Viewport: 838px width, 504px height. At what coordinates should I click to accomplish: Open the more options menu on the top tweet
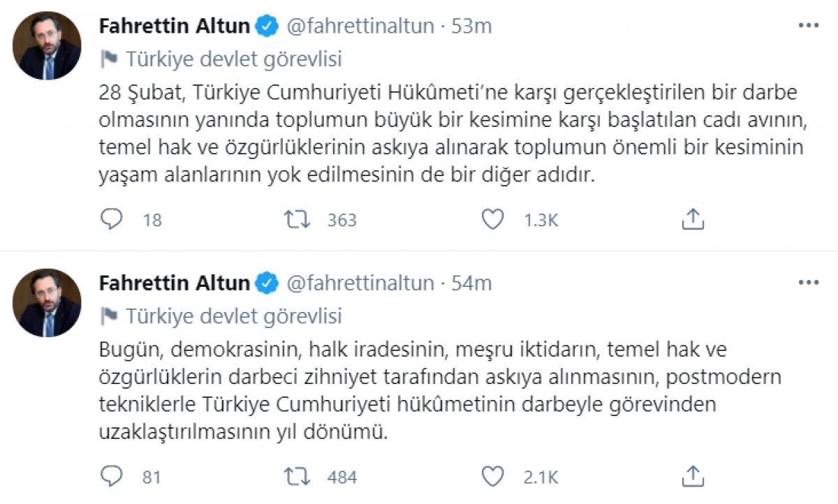(809, 25)
